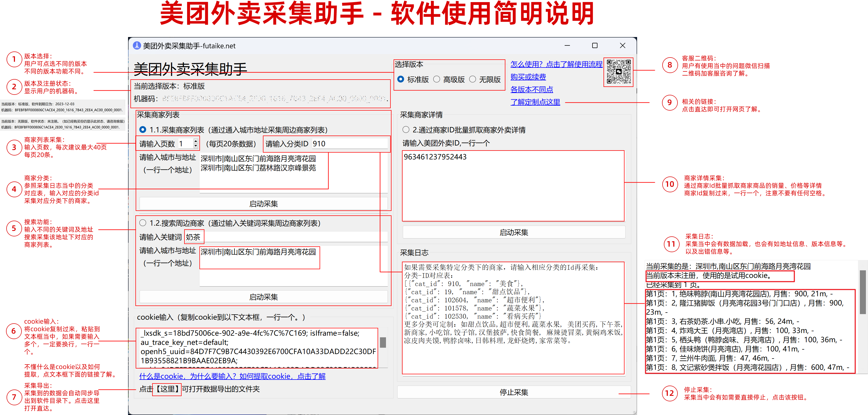Click 【这里】 to open the export folder

click(167, 389)
